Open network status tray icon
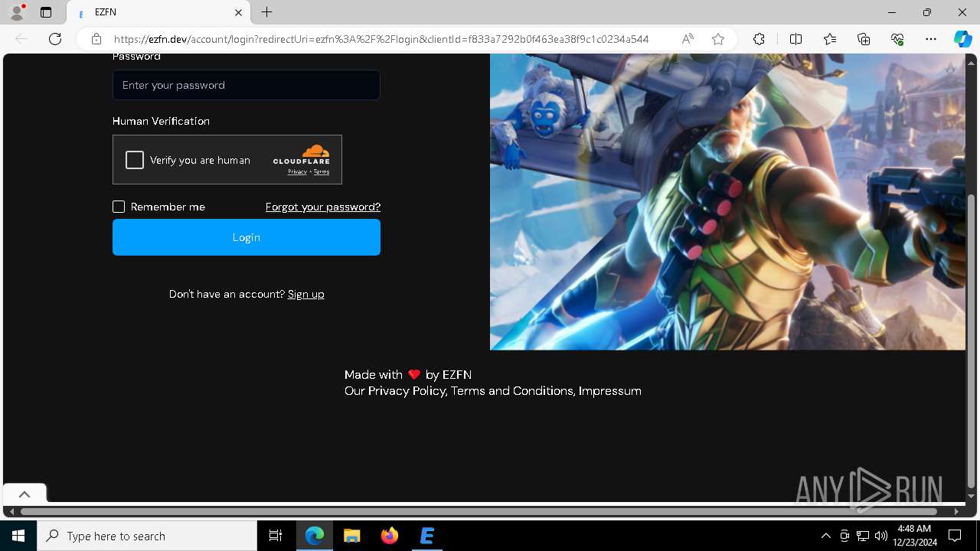The height and width of the screenshot is (551, 980). 863,536
